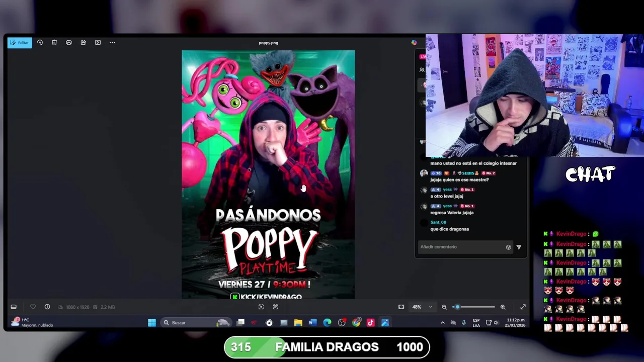Print the image using the printer icon
Viewport: 644px width, 362px height.
[x=69, y=43]
